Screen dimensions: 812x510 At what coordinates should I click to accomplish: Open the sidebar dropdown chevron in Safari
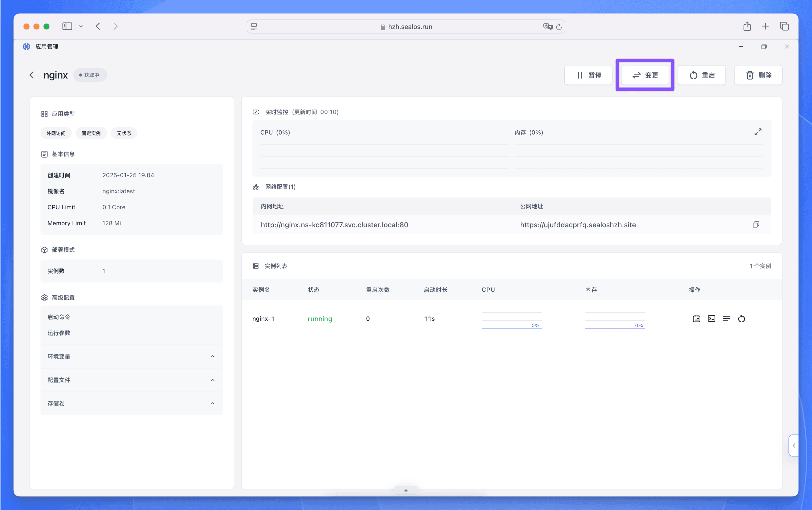point(81,26)
